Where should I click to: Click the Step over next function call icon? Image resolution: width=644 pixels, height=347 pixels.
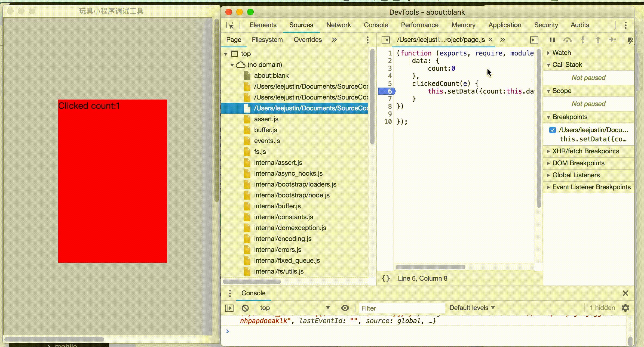568,40
